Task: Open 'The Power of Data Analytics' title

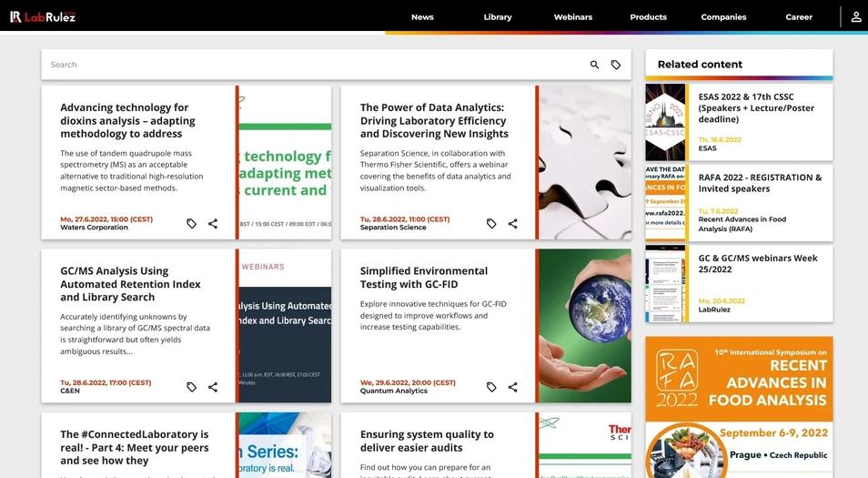Action: point(434,121)
